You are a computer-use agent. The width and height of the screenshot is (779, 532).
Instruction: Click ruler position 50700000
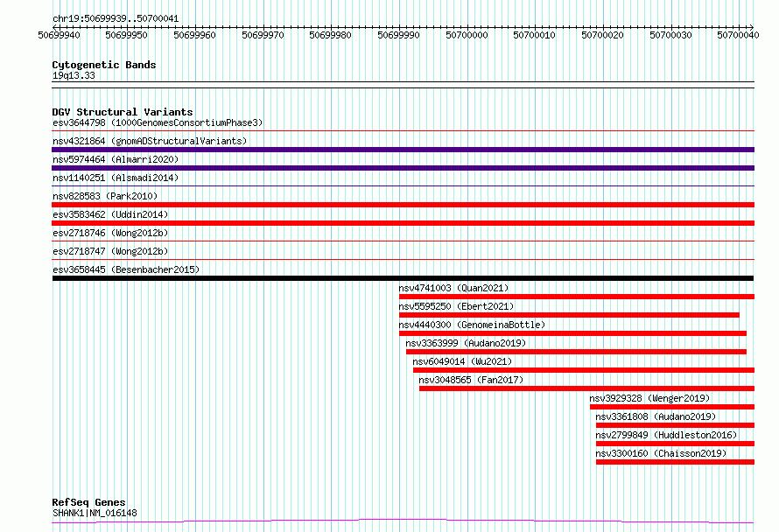point(467,35)
